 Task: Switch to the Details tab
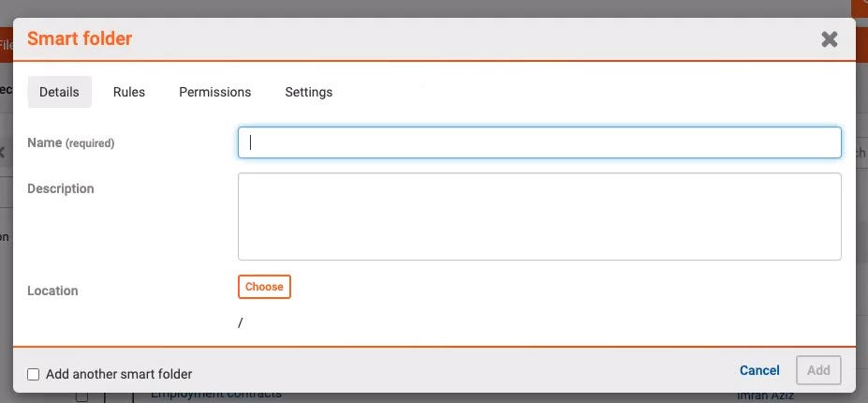59,92
